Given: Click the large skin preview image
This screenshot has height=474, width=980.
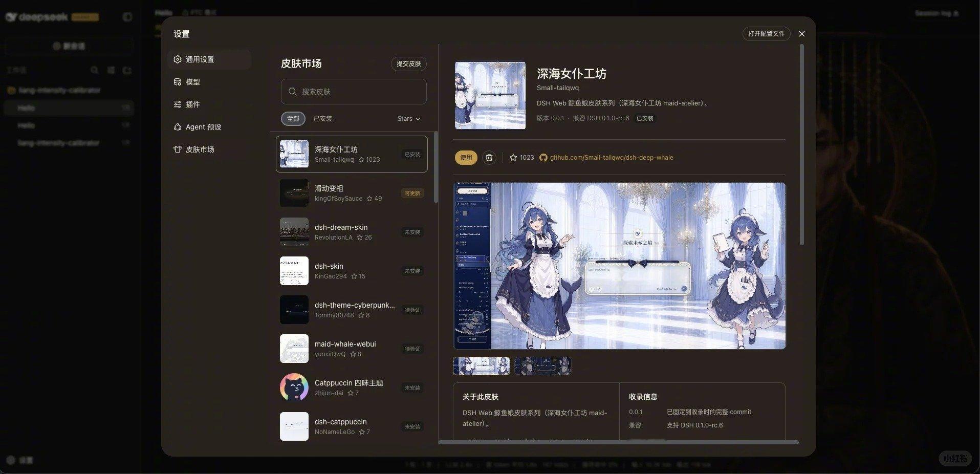Looking at the screenshot, I should pos(619,266).
